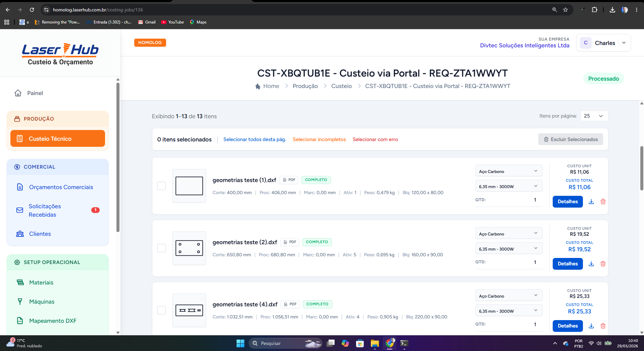Image resolution: width=644 pixels, height=351 pixels.
Task: Click the QTD field for geometrias teste (1).dxf
Action: coord(509,200)
